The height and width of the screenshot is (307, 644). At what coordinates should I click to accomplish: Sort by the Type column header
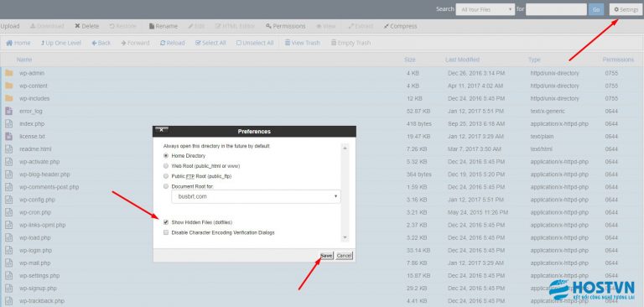(534, 60)
